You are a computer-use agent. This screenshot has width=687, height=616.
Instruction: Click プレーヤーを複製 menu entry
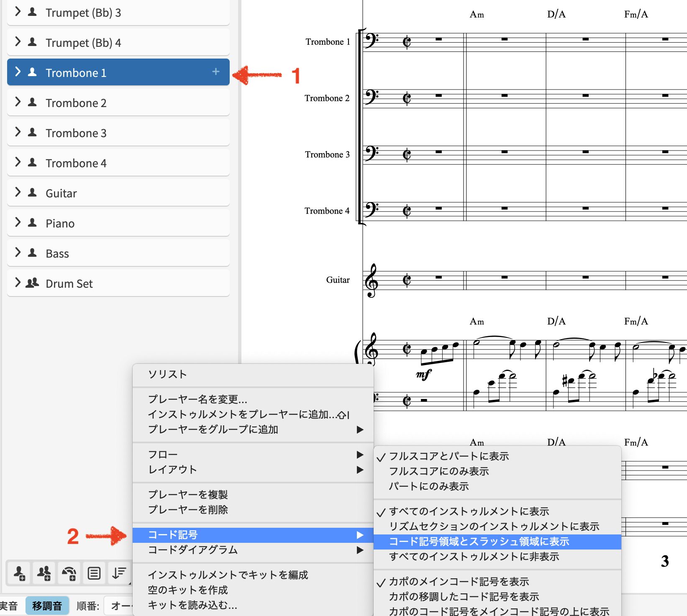(188, 495)
